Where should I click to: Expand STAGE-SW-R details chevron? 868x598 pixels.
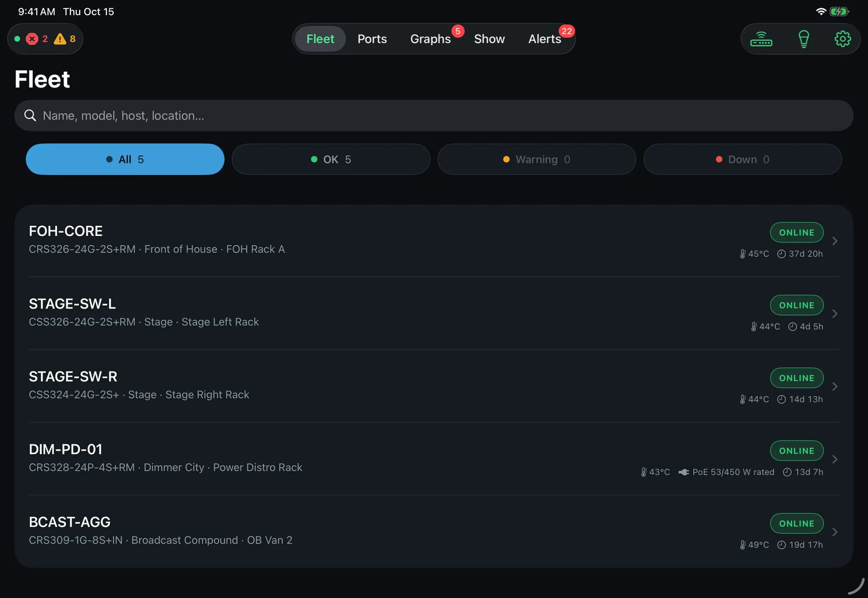[835, 387]
